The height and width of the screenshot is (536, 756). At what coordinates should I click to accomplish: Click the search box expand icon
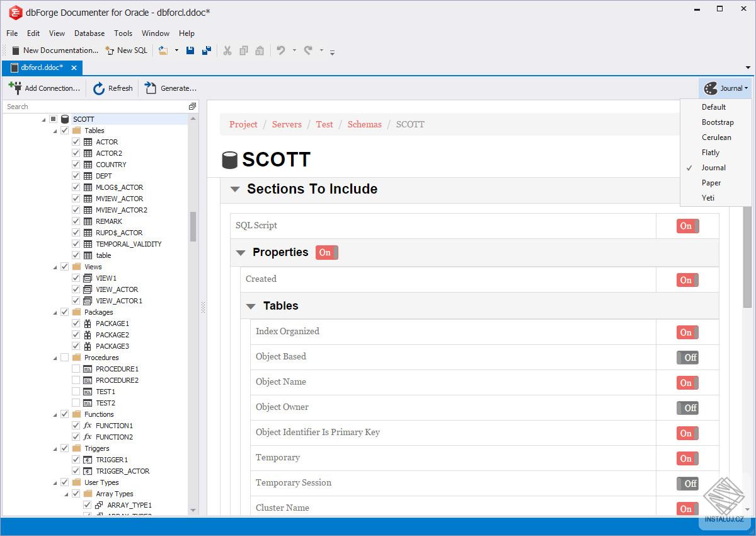[192, 107]
